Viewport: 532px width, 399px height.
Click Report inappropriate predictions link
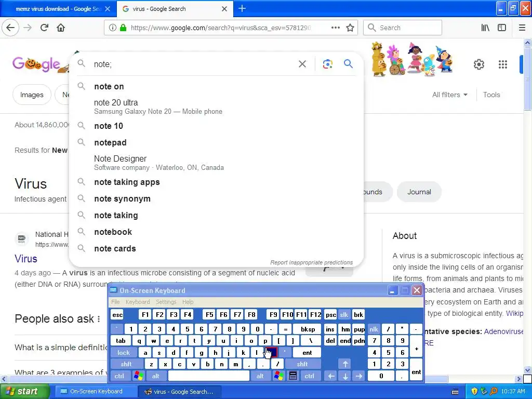pos(312,262)
